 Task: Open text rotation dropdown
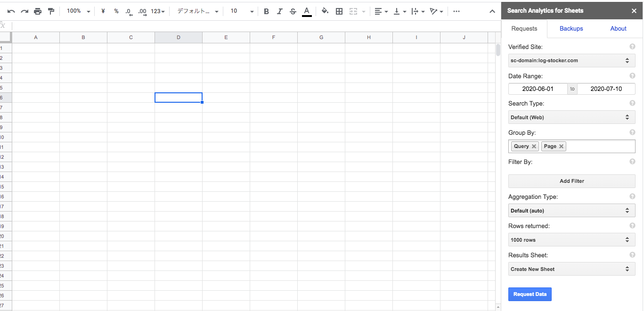pyautogui.click(x=437, y=11)
